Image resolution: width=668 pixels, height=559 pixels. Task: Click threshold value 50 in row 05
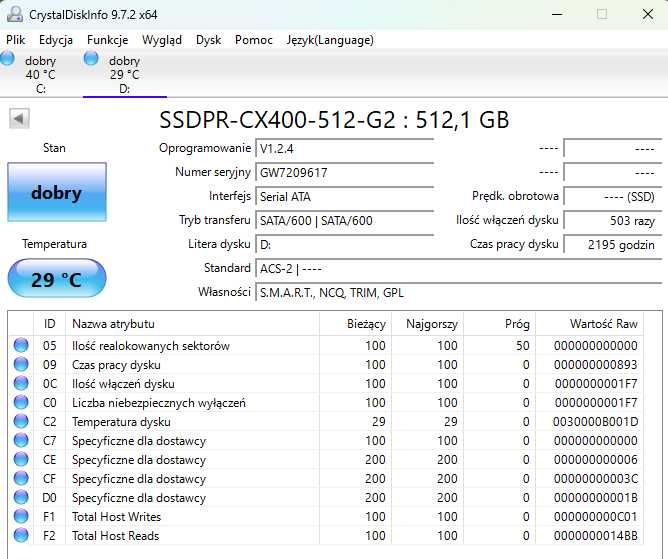pyautogui.click(x=523, y=345)
